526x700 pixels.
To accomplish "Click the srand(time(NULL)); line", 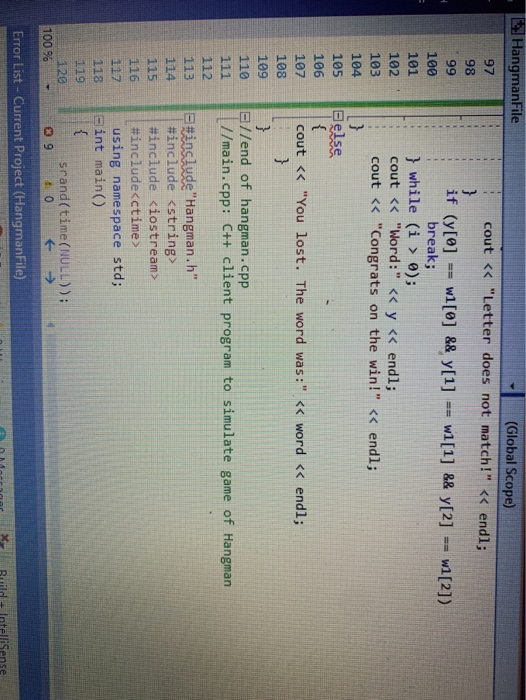I will pos(63,232).
